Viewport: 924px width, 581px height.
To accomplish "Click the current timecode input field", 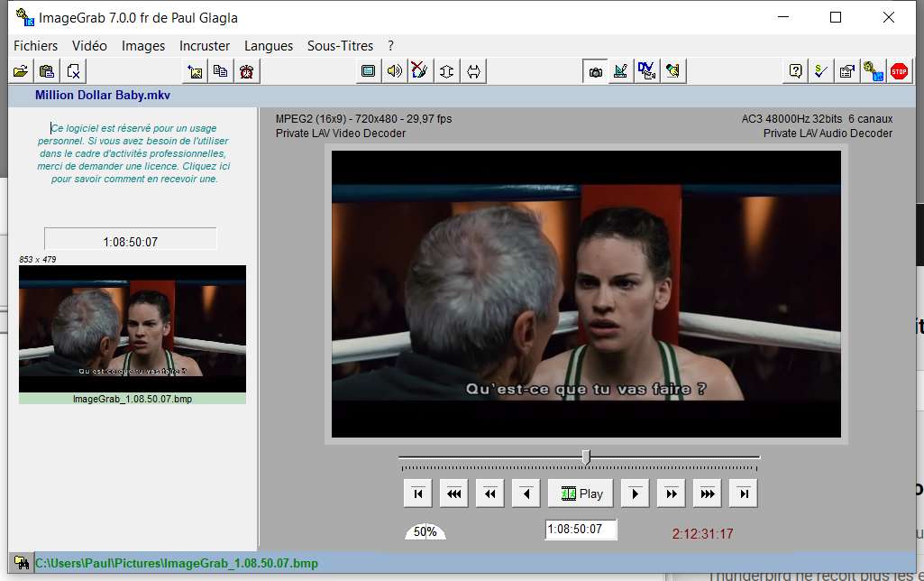I will (x=581, y=530).
